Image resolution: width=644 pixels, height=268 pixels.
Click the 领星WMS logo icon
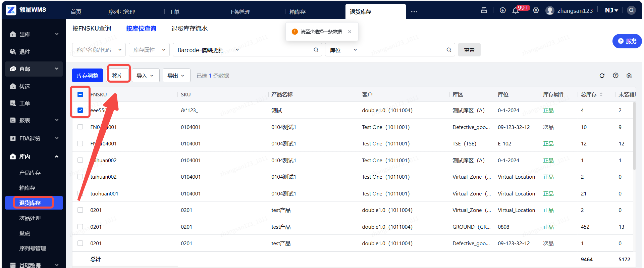point(11,10)
